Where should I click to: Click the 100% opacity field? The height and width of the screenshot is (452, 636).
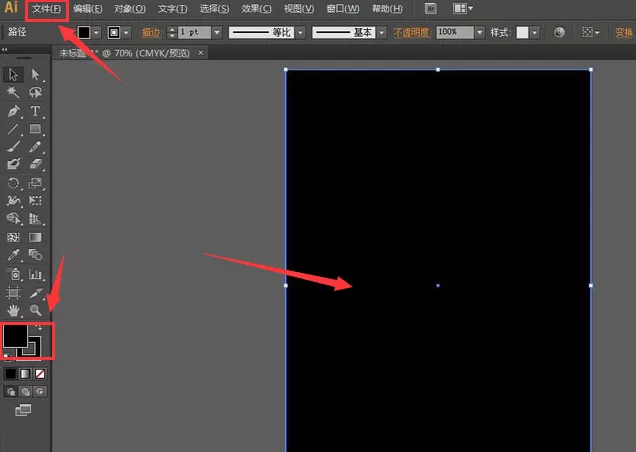[x=455, y=32]
